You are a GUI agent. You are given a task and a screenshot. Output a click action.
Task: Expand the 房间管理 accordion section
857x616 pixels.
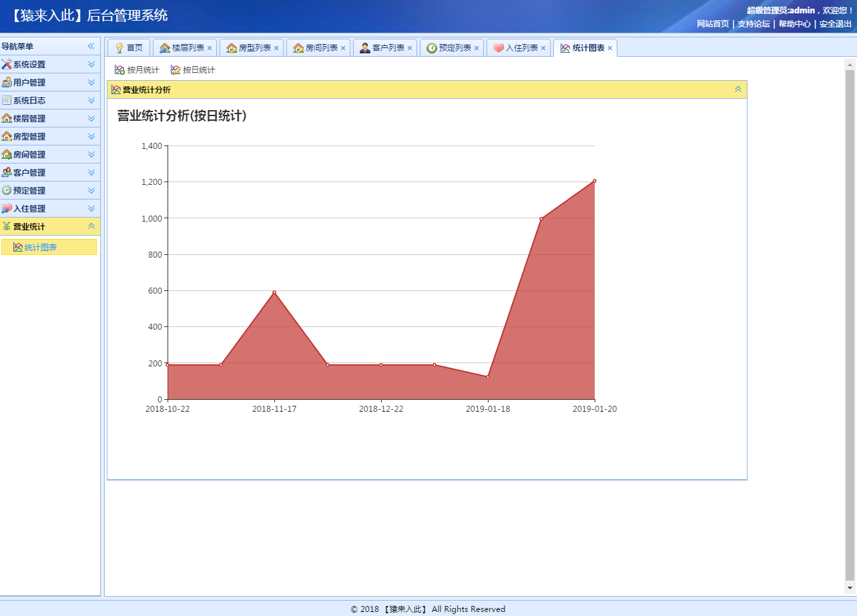(x=91, y=155)
